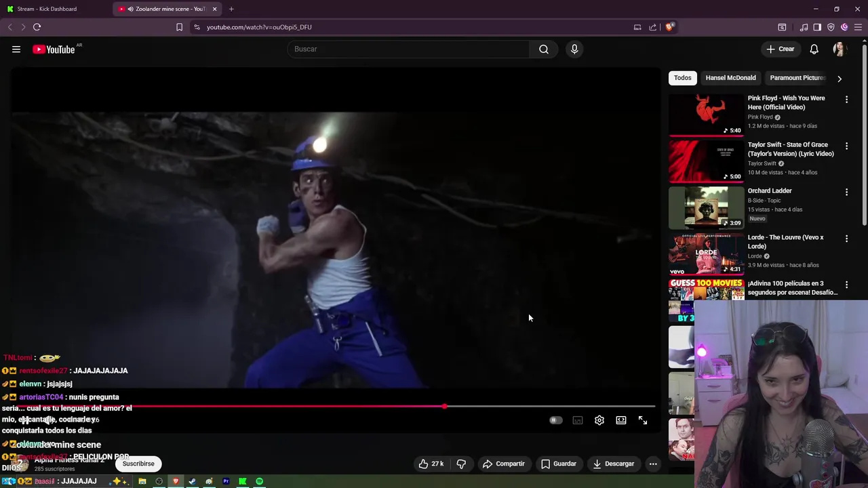Image resolution: width=868 pixels, height=488 pixels.
Task: Open the Pink Floyd channel link
Action: click(x=760, y=117)
